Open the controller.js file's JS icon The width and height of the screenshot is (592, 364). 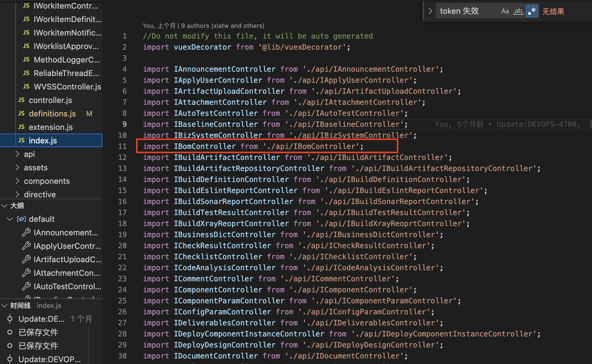click(x=21, y=100)
